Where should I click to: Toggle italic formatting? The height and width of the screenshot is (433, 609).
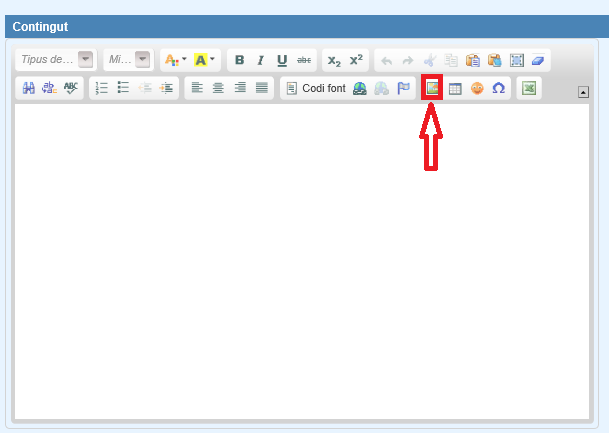(260, 60)
